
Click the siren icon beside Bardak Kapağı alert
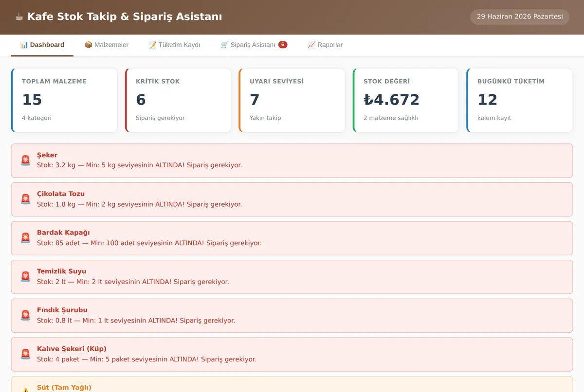point(25,238)
